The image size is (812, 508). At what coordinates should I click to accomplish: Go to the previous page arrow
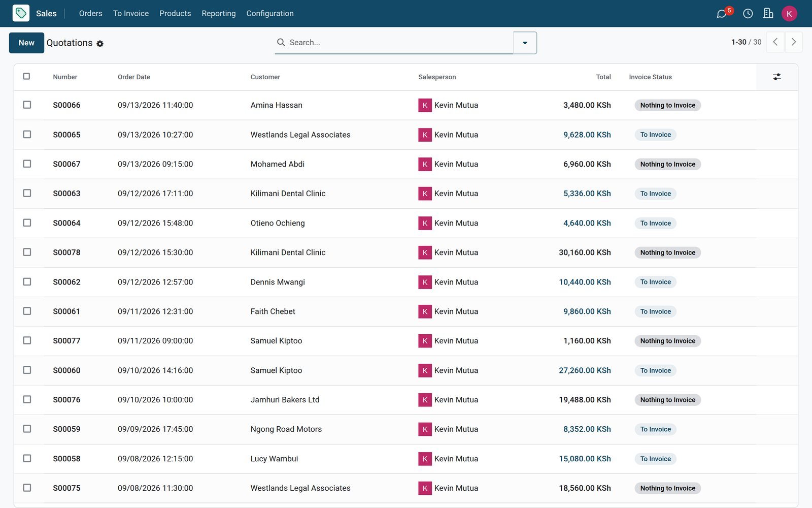click(x=775, y=42)
